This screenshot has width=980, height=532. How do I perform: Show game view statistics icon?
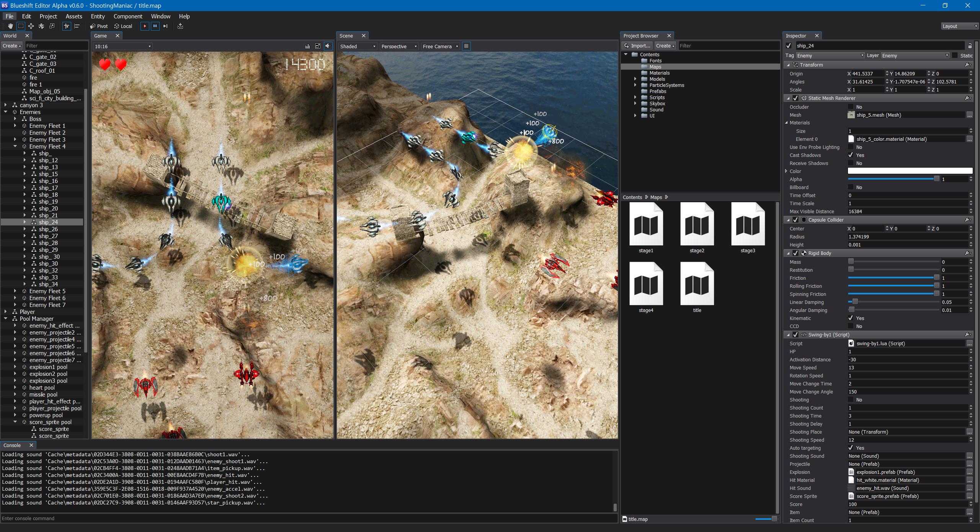307,46
